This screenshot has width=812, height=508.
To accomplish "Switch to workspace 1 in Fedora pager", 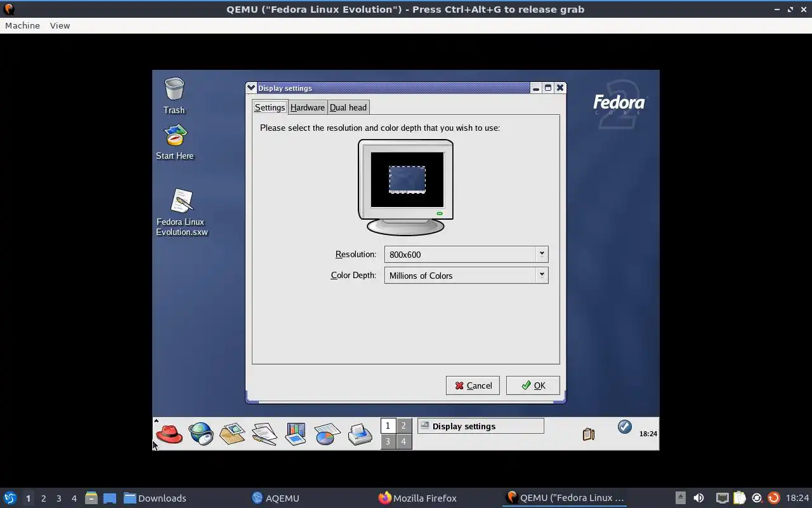I will [388, 425].
